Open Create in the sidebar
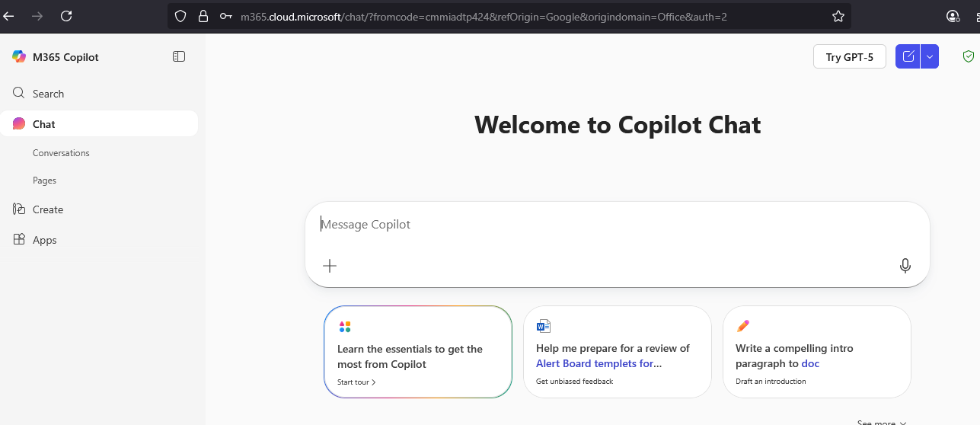 pyautogui.click(x=99, y=209)
